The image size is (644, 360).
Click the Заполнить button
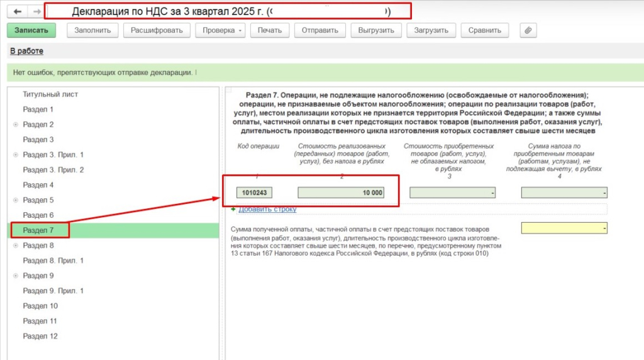(92, 30)
